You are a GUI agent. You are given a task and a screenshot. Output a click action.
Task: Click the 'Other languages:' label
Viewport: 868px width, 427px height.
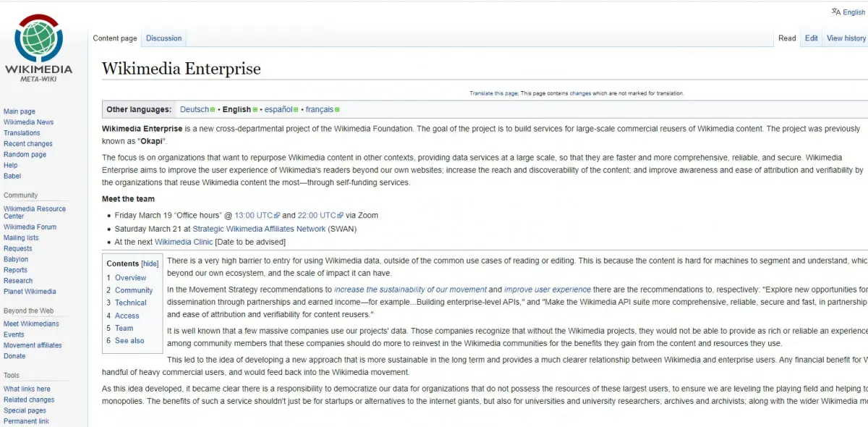[139, 109]
